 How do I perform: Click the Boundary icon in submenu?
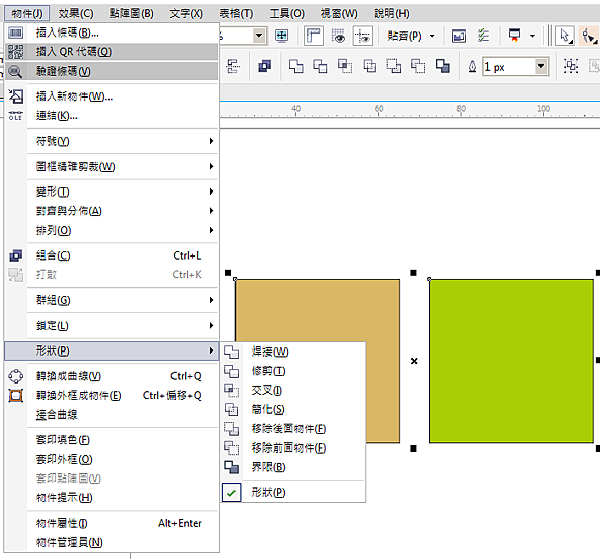click(232, 467)
